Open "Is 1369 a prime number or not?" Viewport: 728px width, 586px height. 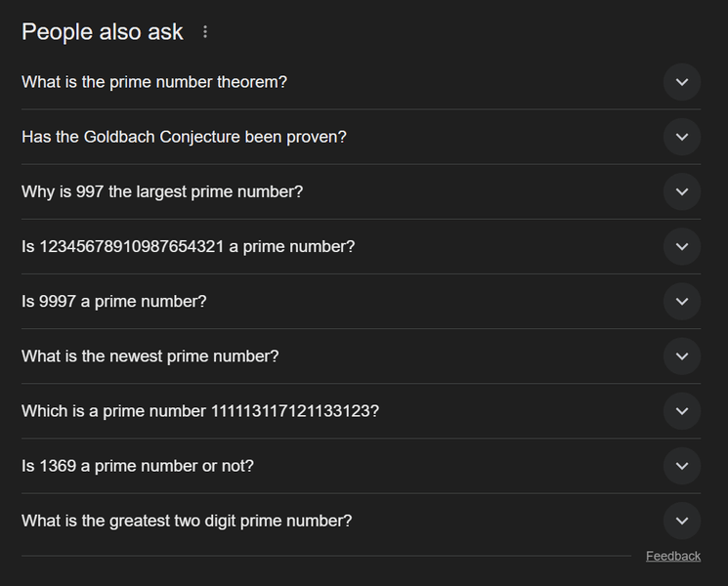pyautogui.click(x=138, y=466)
